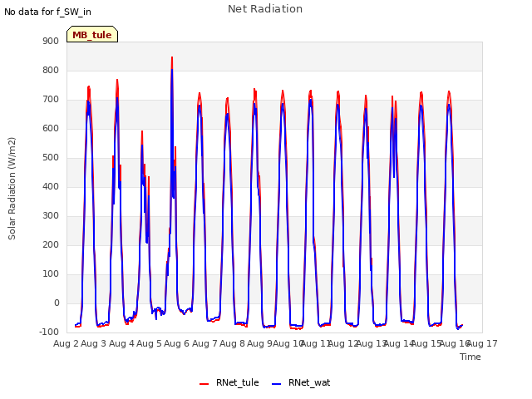Click the MB_tule annotation label
532x399 pixels.
(x=92, y=35)
